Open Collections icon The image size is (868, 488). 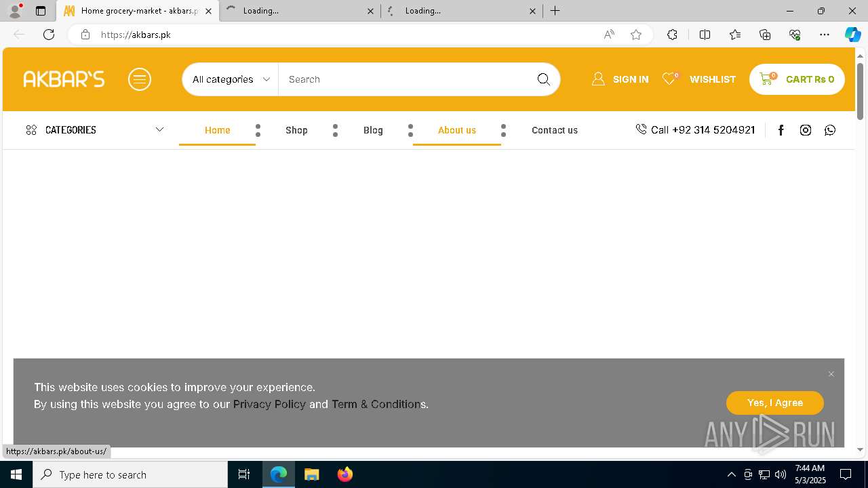[x=765, y=35]
